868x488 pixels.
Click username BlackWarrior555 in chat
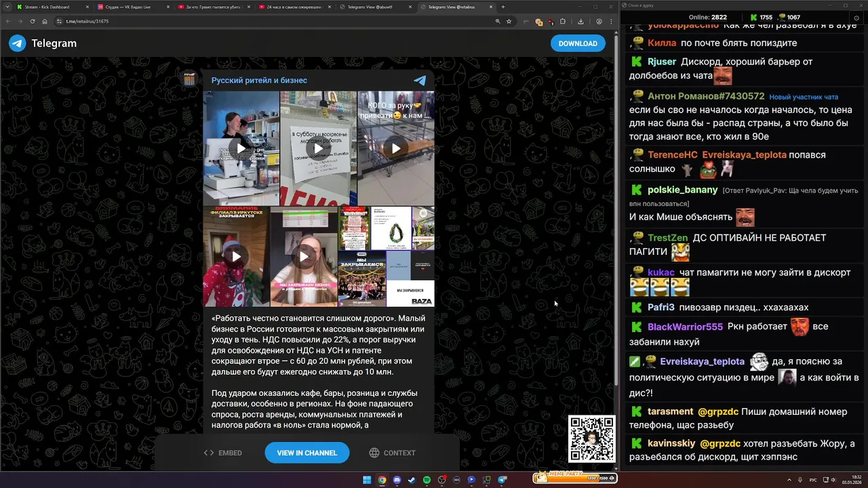[685, 327]
